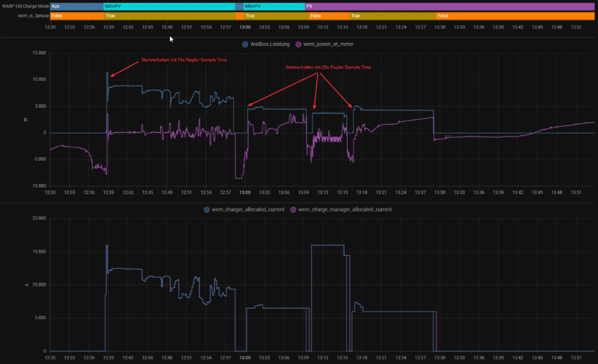Click the '25s Regler Sample Time' annotation text
The height and width of the screenshot is (364, 598).
pyautogui.click(x=328, y=68)
